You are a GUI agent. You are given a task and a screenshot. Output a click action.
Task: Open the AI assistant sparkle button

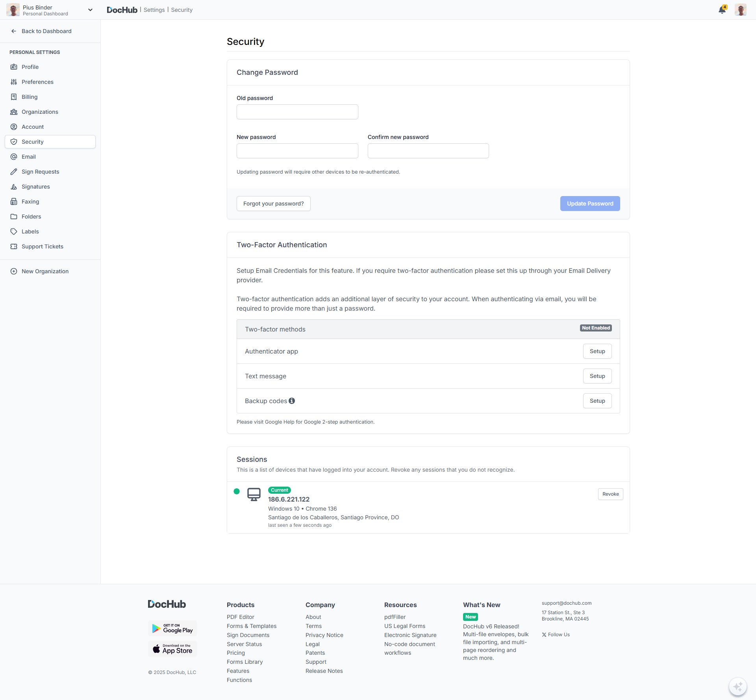tap(737, 687)
